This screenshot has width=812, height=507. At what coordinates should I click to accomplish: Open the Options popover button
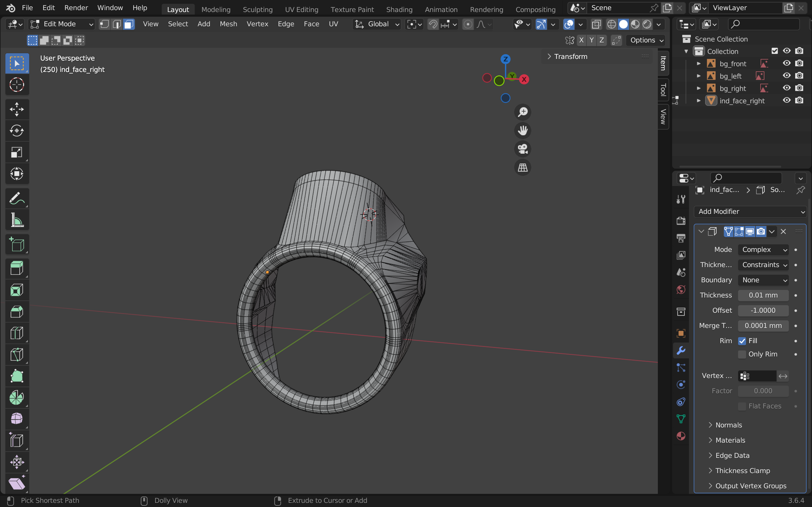(x=646, y=40)
